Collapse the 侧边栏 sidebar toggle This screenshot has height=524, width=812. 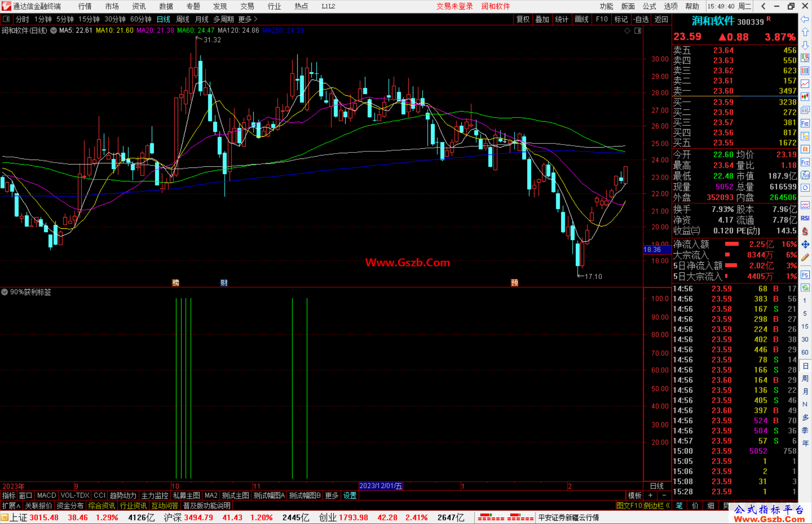point(657,506)
